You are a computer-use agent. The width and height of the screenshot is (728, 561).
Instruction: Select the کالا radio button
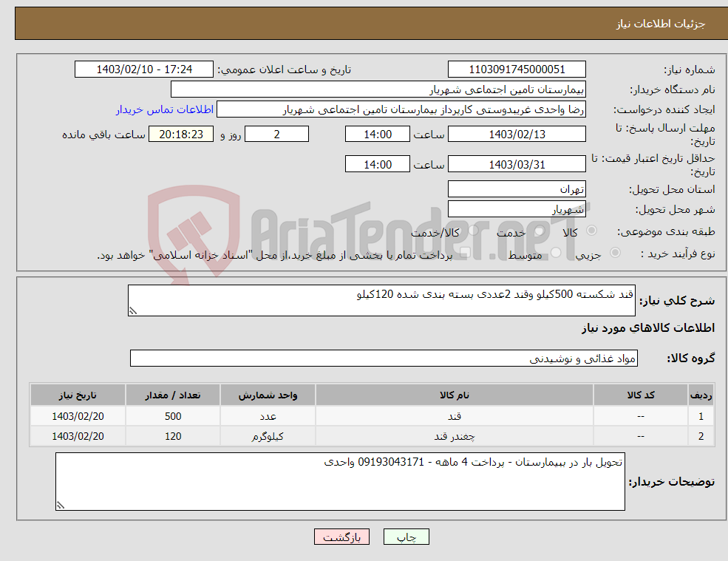coord(591,231)
